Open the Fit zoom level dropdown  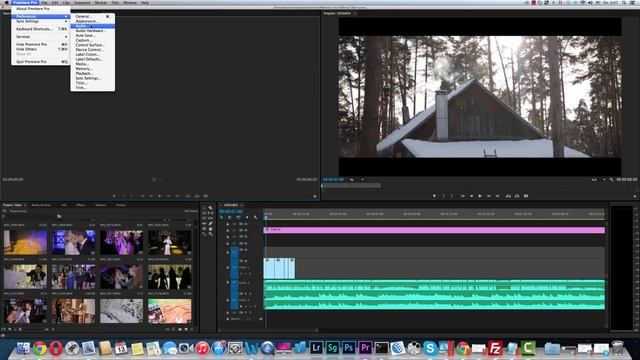356,180
